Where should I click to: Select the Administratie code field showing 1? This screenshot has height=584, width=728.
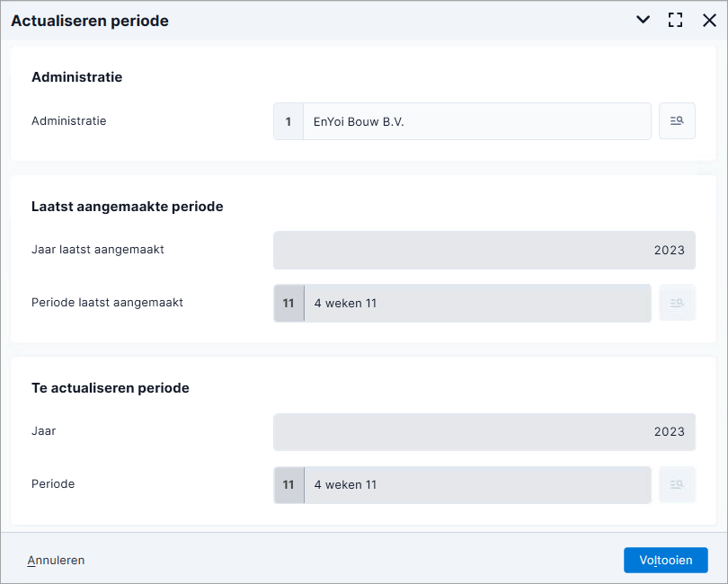pyautogui.click(x=289, y=121)
